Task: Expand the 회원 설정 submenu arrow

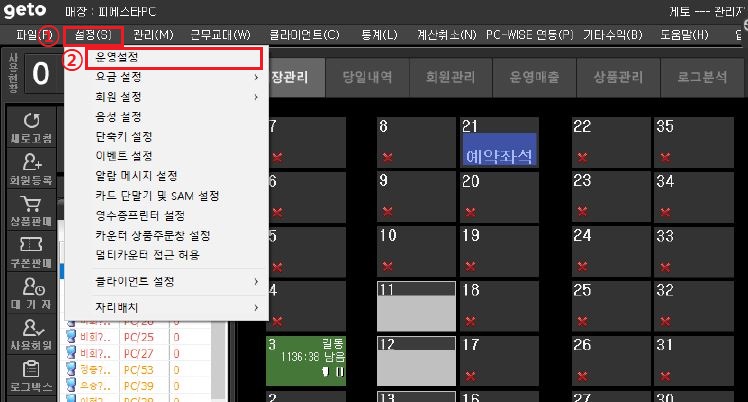Action: [256, 98]
